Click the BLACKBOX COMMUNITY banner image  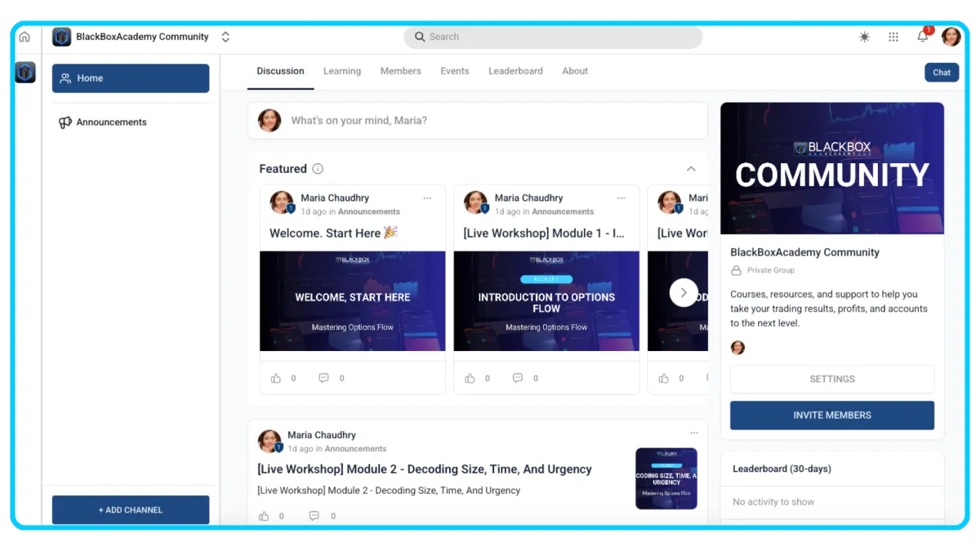click(x=832, y=168)
